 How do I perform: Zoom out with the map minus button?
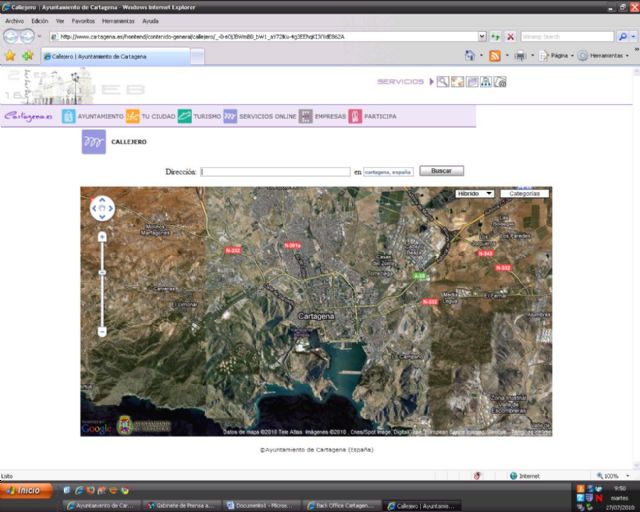102,331
